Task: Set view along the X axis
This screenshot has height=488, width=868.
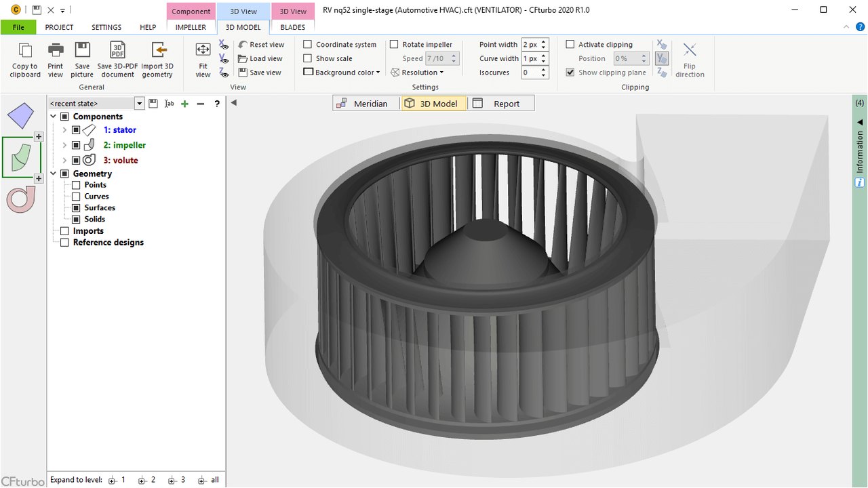Action: [224, 45]
